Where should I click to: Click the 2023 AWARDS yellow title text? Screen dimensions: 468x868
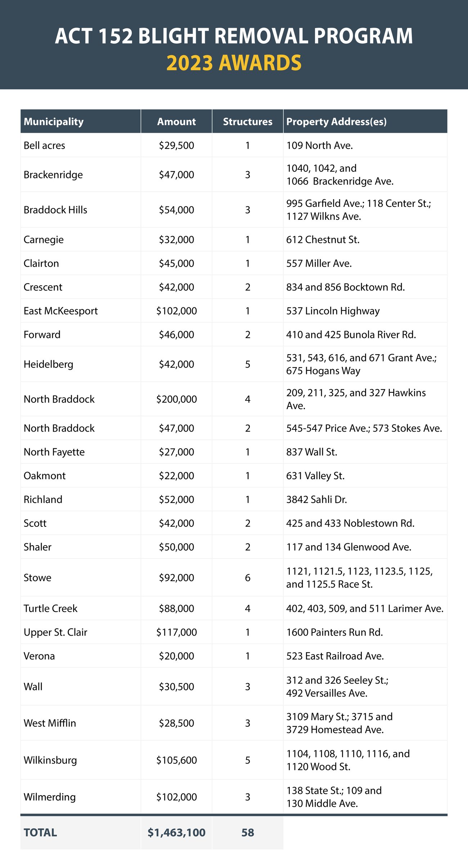pos(234,63)
